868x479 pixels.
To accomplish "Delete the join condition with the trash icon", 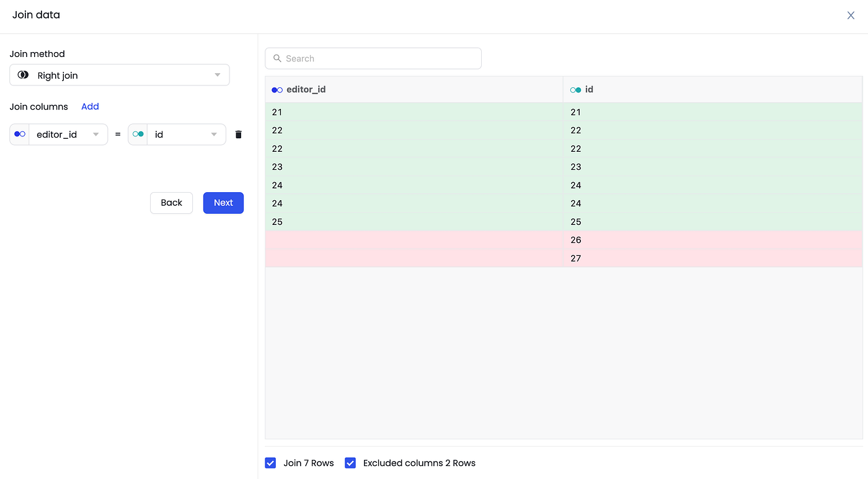I will click(x=238, y=134).
